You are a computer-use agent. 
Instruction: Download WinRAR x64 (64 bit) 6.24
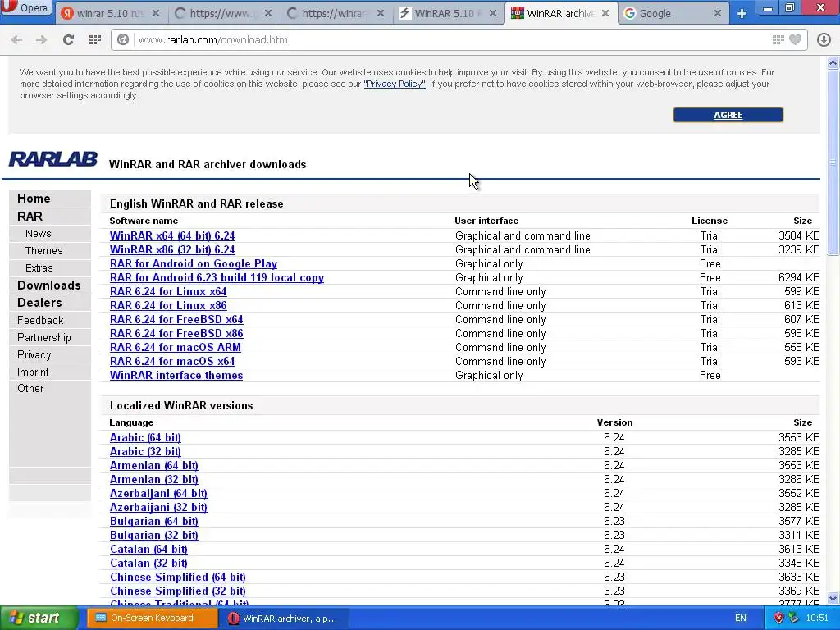[x=172, y=235]
